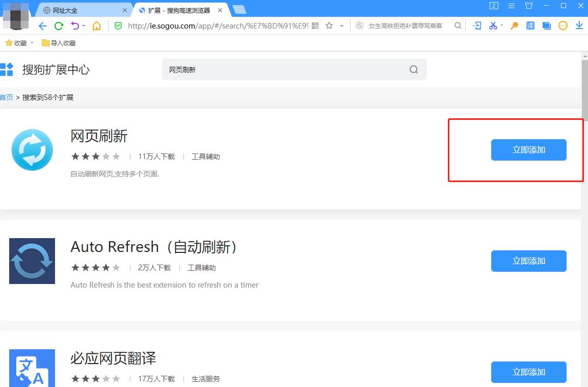Click the 11万人下载 download count

pyautogui.click(x=156, y=157)
